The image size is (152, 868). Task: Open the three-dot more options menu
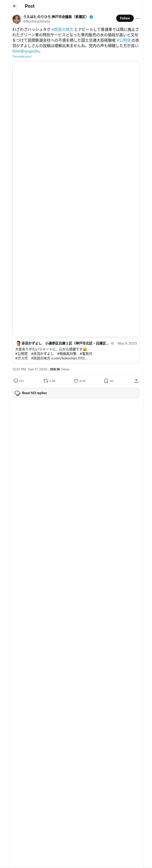coord(138,18)
